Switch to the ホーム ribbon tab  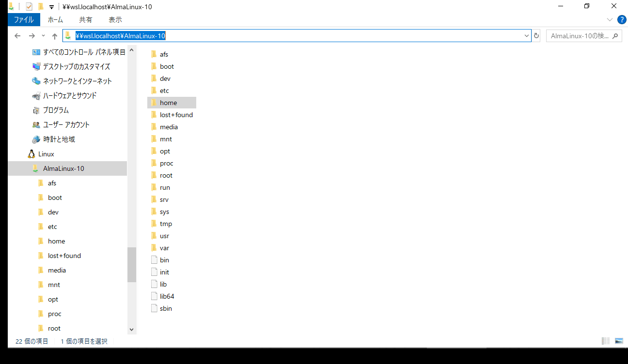[55, 20]
